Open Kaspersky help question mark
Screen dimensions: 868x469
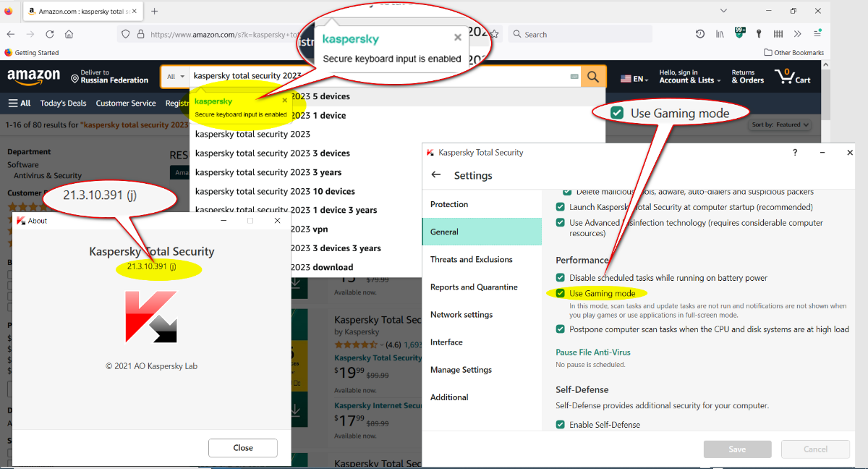tap(795, 153)
